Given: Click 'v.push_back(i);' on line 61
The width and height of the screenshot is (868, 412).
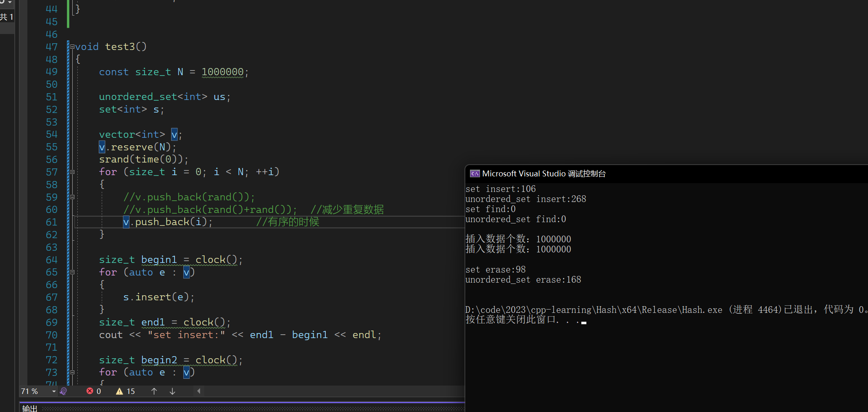Looking at the screenshot, I should [x=168, y=222].
